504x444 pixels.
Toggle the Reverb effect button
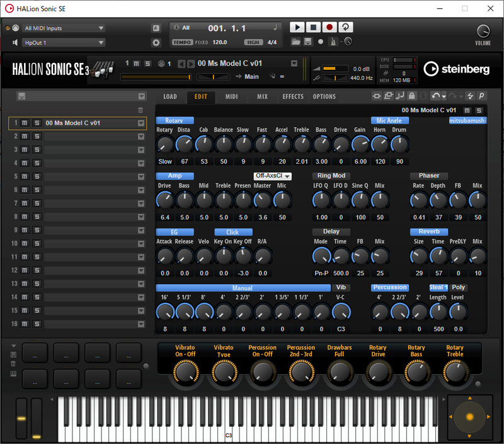[429, 232]
